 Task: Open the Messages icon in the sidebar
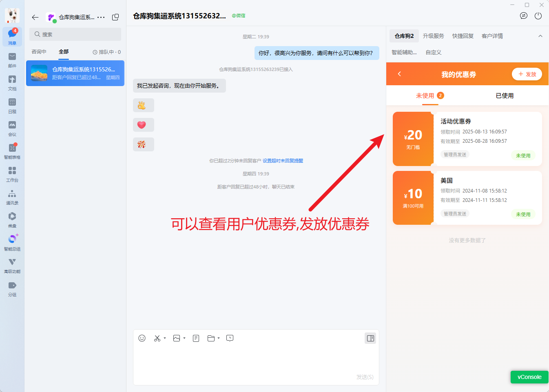(x=12, y=37)
